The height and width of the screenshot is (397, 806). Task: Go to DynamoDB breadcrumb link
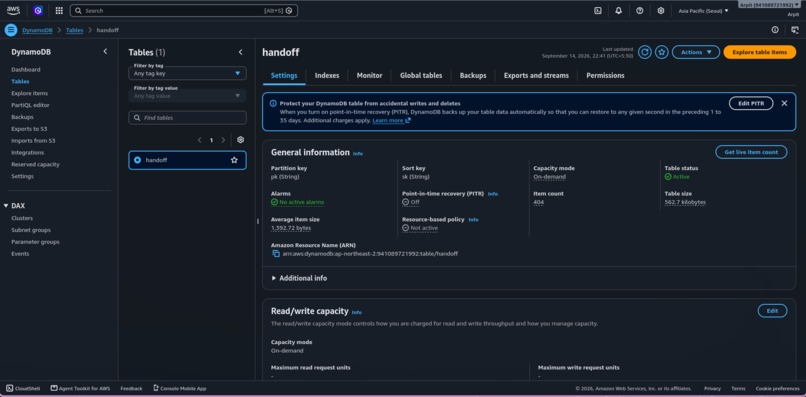point(37,30)
